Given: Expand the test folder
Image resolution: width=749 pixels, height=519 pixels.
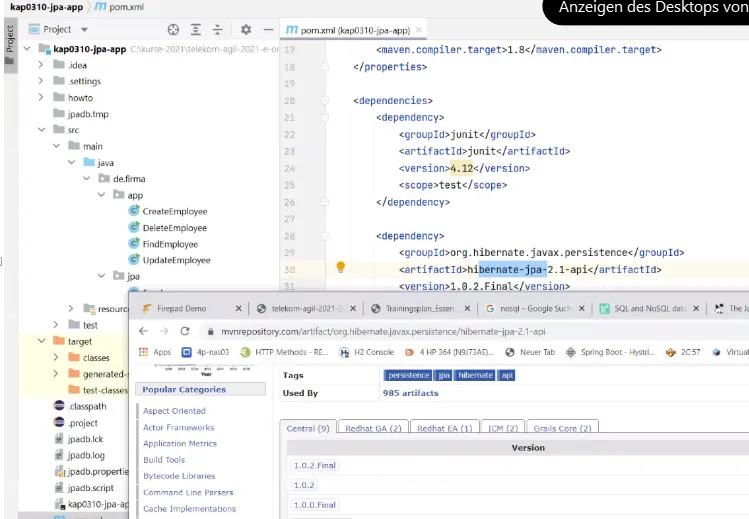Looking at the screenshot, I should 56,325.
